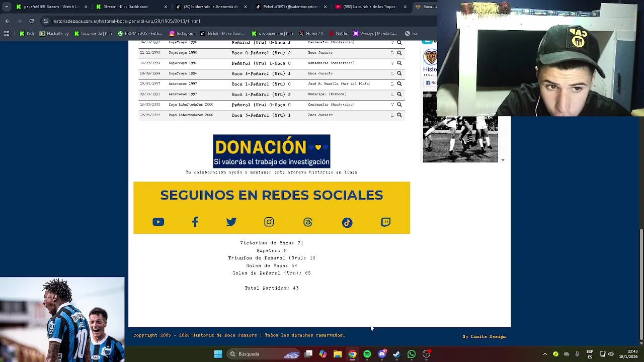This screenshot has height=362, width=644.
Task: Open Task View on the taskbar
Action: click(308, 354)
